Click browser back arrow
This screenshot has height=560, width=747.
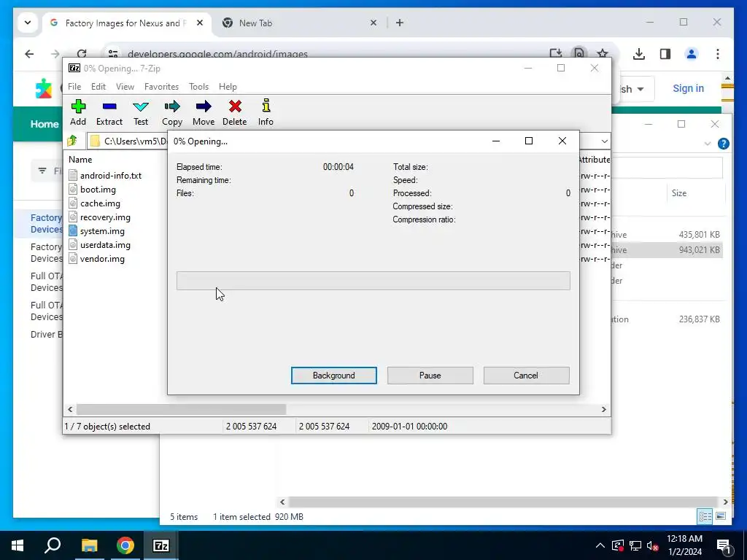tap(29, 54)
